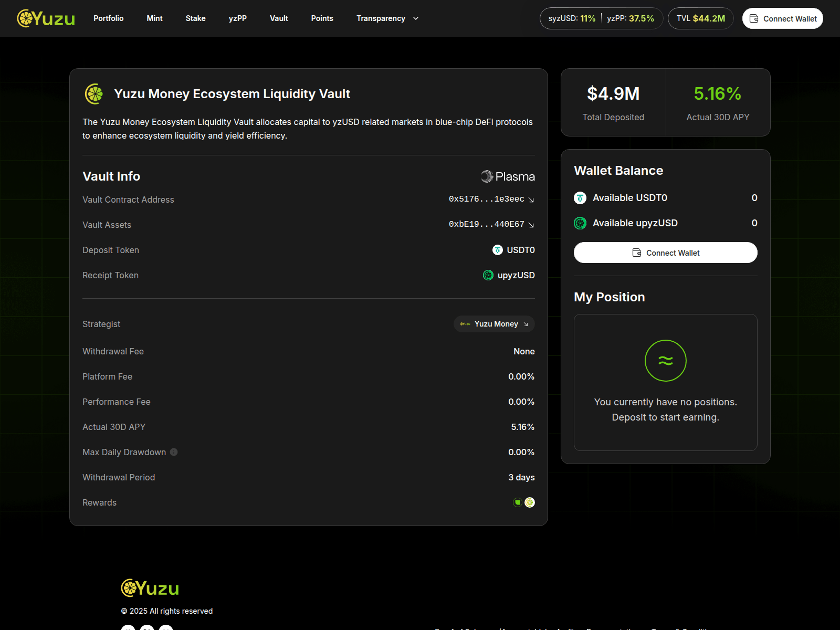
Task: Click wallet icon in panel Connect button
Action: click(637, 253)
